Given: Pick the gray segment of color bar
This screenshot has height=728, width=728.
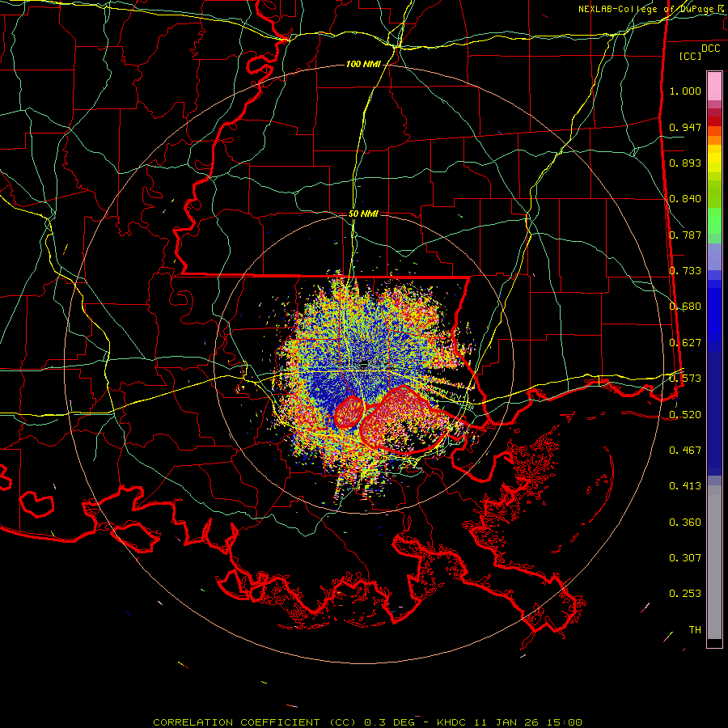Looking at the screenshot, I should coord(714,562).
